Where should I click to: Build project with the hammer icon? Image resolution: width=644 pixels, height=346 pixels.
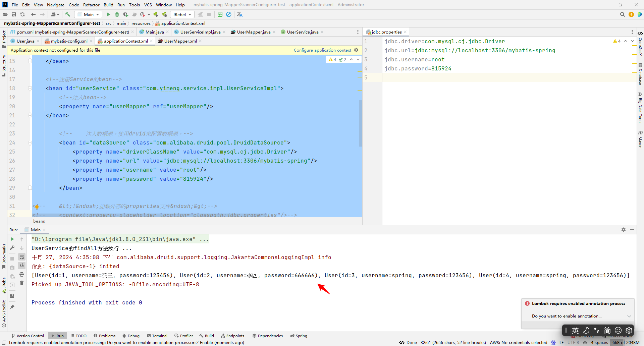[67, 14]
